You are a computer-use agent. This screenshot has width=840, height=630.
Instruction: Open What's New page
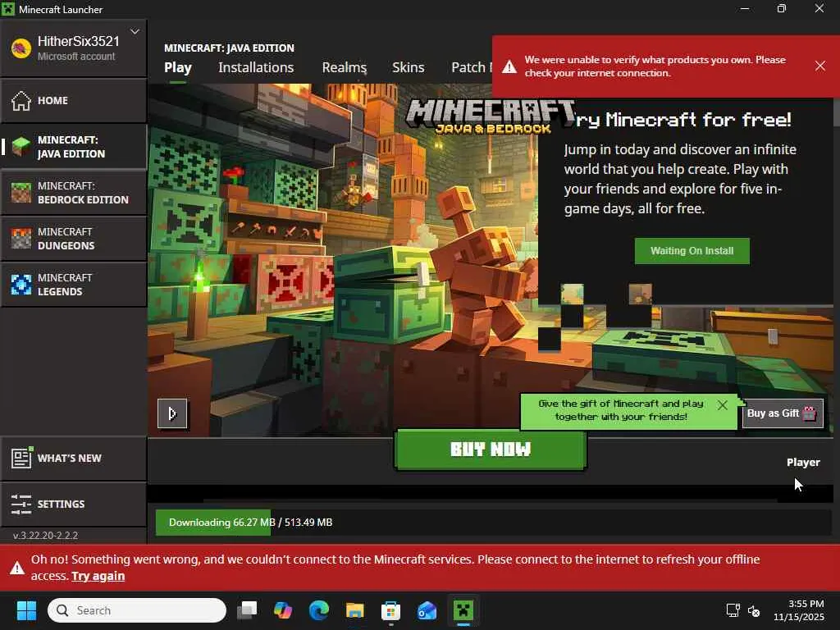tap(73, 459)
